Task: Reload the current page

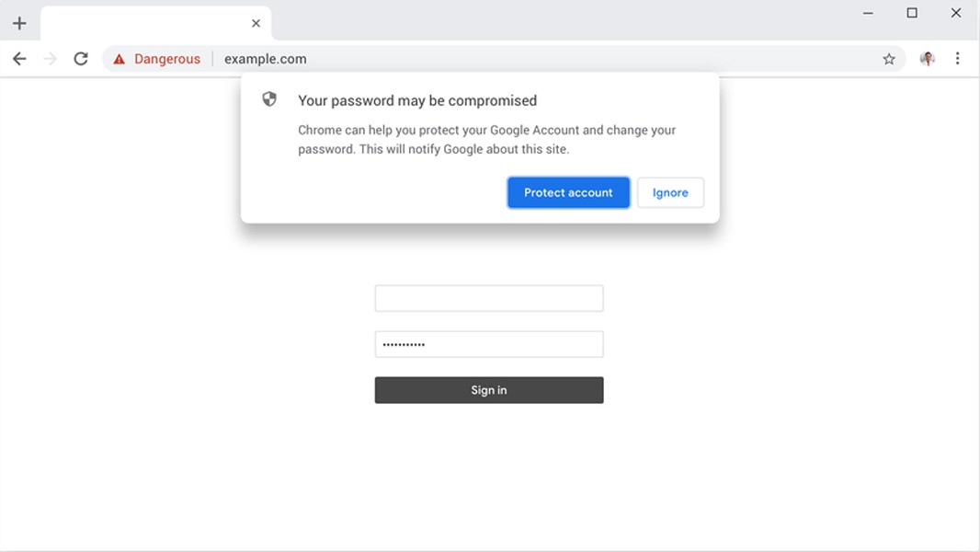Action: point(81,59)
